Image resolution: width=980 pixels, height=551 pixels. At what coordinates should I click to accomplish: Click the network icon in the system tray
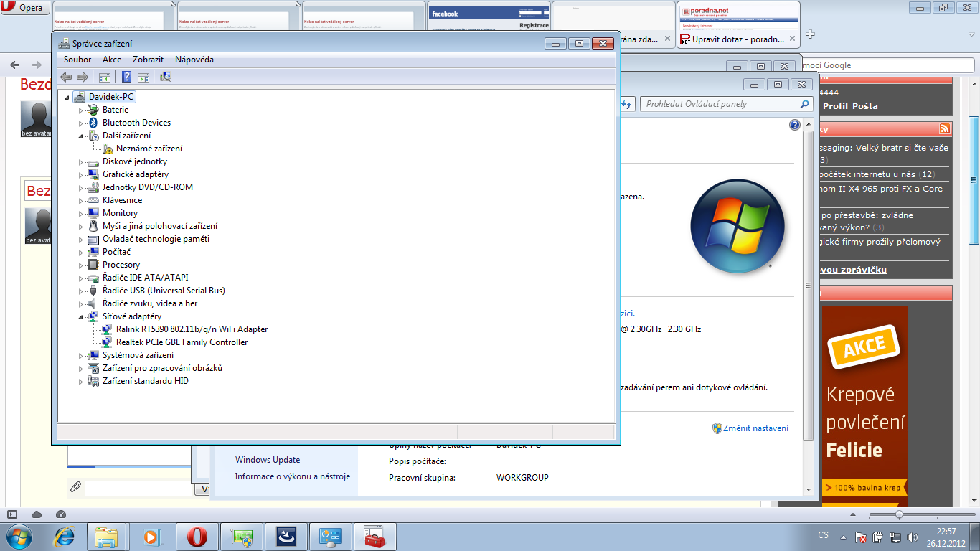(x=896, y=537)
